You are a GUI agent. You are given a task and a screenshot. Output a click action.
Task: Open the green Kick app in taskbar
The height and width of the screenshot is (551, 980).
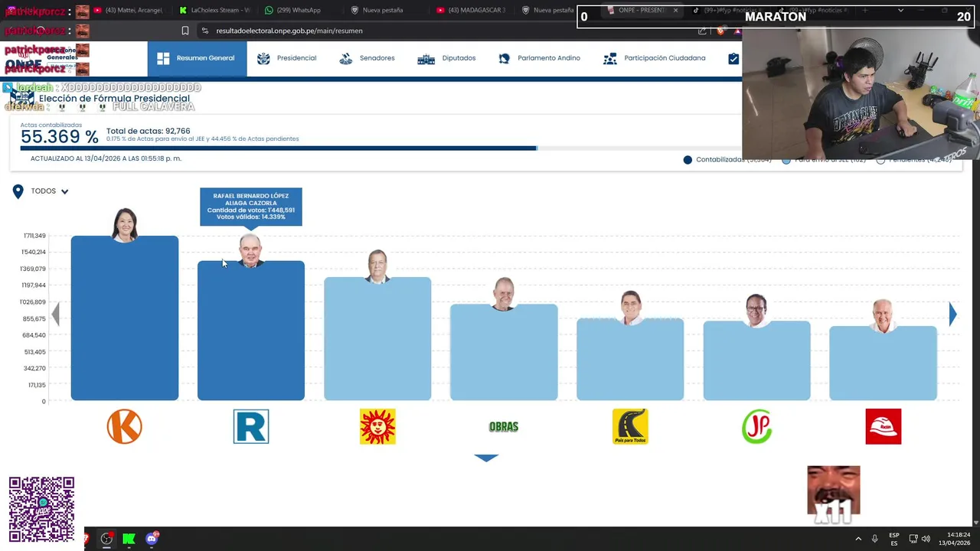(x=129, y=539)
